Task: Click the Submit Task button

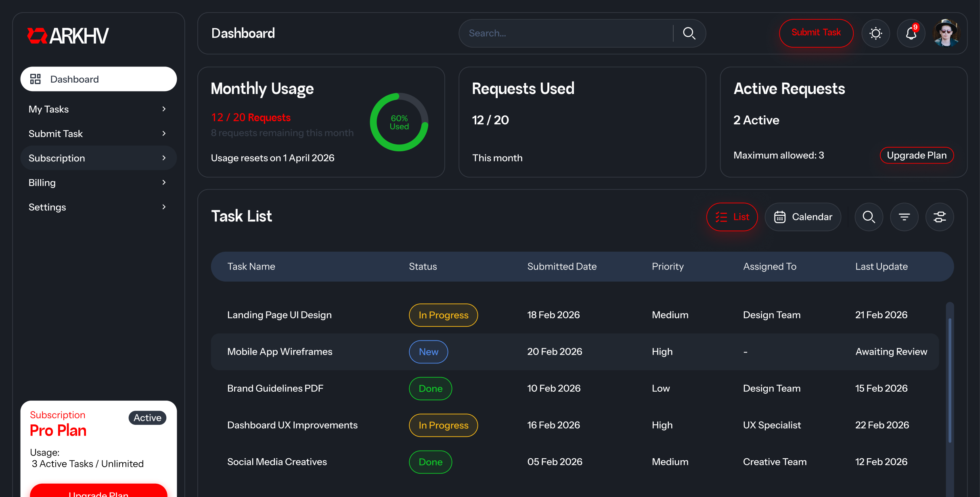Action: pyautogui.click(x=816, y=33)
